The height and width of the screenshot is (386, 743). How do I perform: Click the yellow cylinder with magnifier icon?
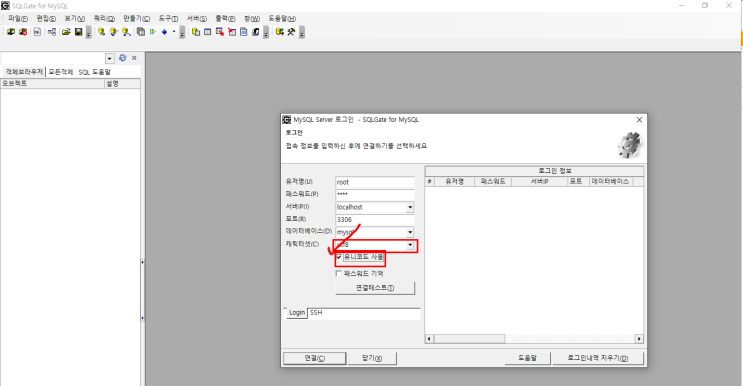101,32
